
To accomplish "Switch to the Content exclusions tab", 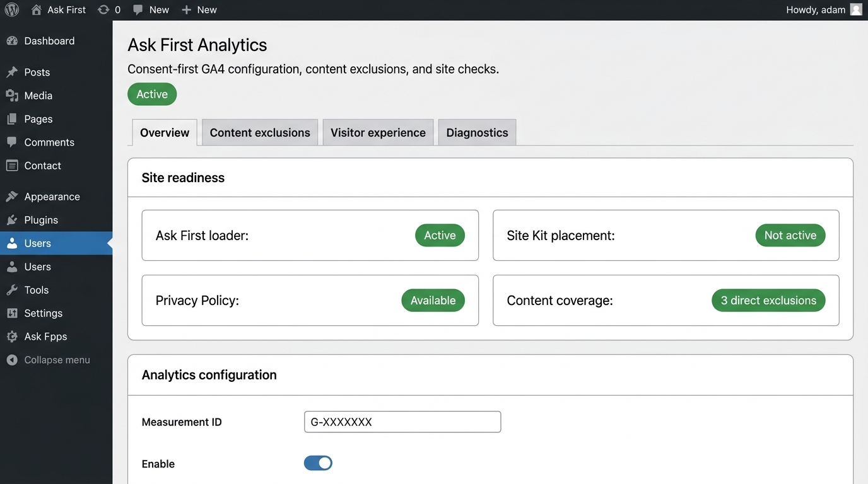I will pyautogui.click(x=260, y=132).
